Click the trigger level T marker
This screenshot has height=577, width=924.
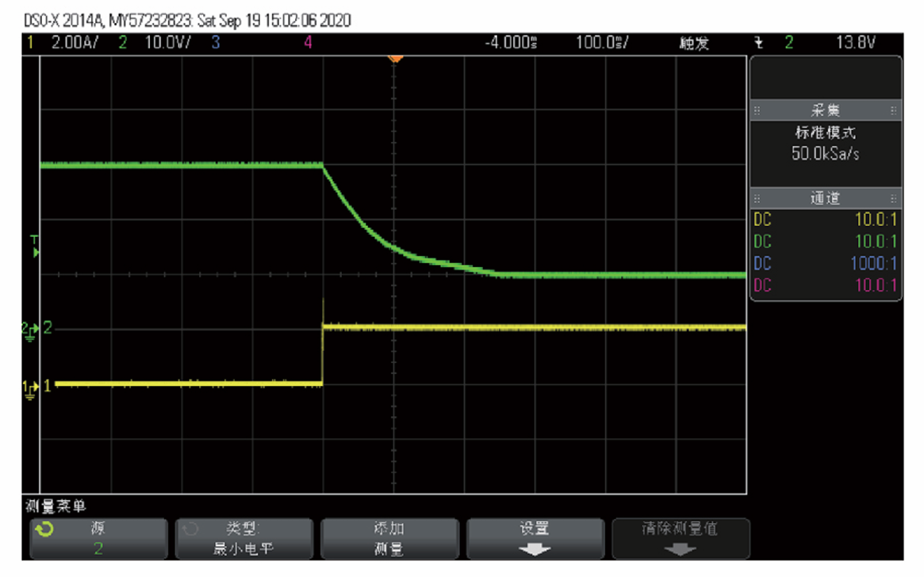[34, 246]
